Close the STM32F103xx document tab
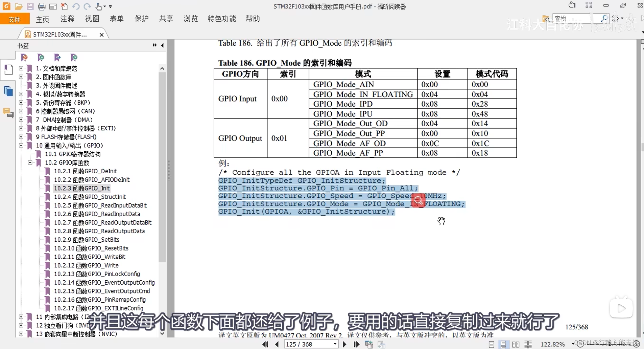The width and height of the screenshot is (644, 349). point(101,35)
